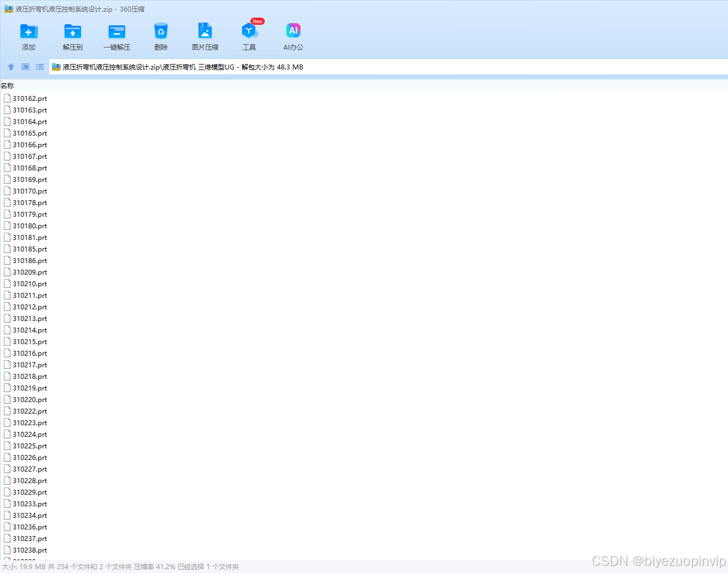Click the 一键解压 one-click extract icon

[117, 31]
